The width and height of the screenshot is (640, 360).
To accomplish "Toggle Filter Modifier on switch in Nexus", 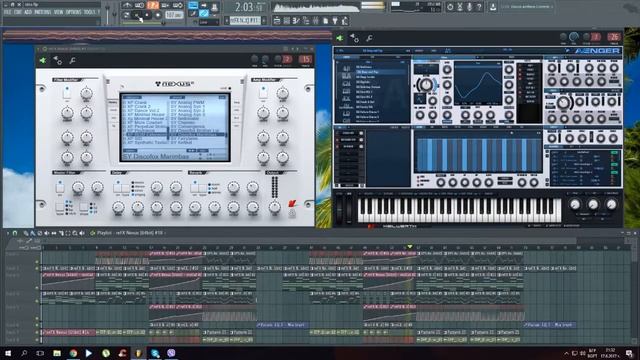I will pos(67,93).
